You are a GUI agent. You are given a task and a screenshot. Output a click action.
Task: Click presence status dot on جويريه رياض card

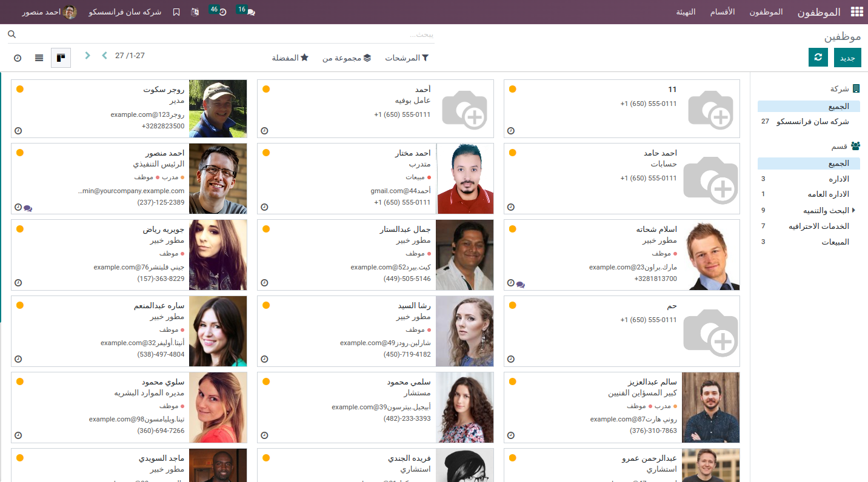(20, 229)
